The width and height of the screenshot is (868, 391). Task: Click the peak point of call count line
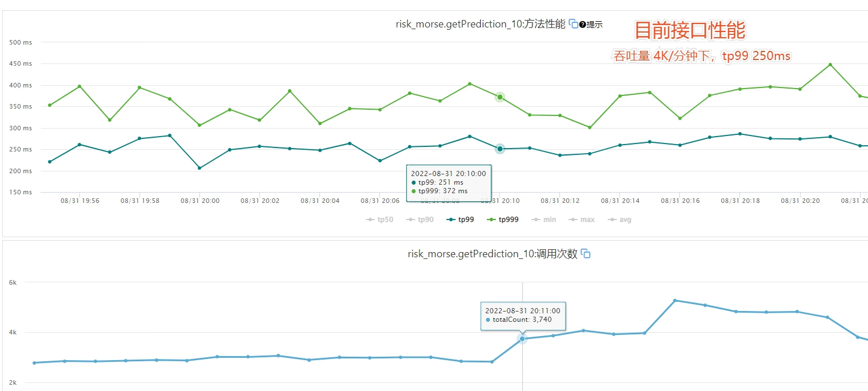tap(675, 301)
